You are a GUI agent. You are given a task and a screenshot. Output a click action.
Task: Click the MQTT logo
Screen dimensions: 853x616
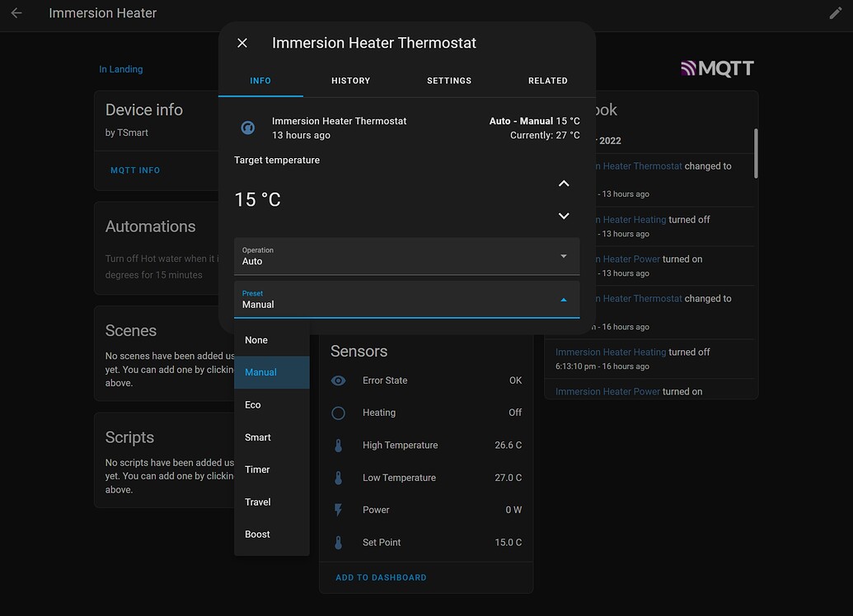click(x=717, y=68)
